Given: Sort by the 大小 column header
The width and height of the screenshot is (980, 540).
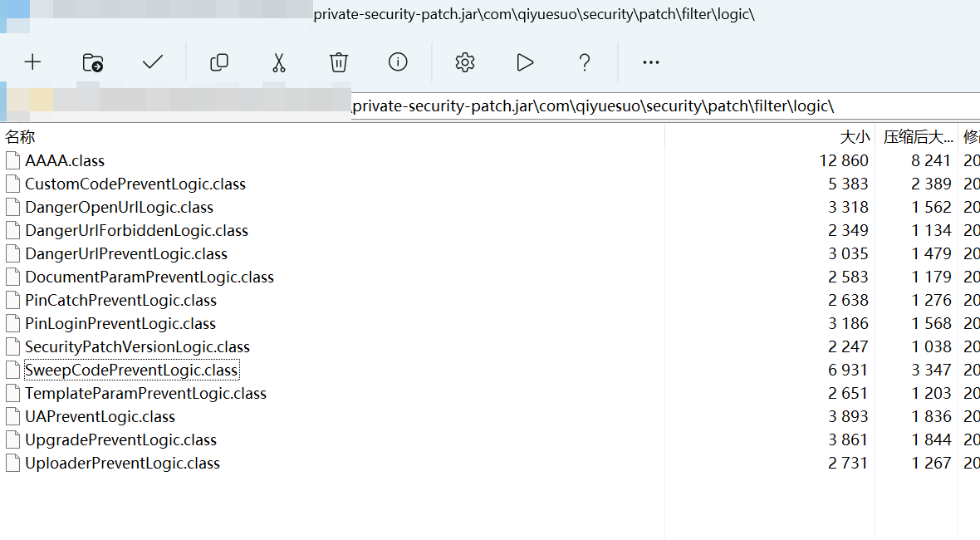Looking at the screenshot, I should (x=855, y=137).
